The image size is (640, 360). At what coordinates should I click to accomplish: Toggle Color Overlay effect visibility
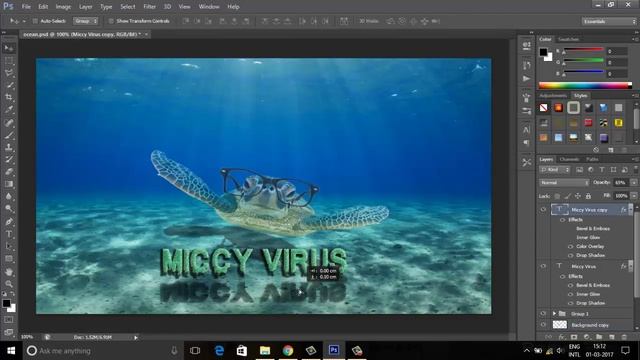coord(570,247)
